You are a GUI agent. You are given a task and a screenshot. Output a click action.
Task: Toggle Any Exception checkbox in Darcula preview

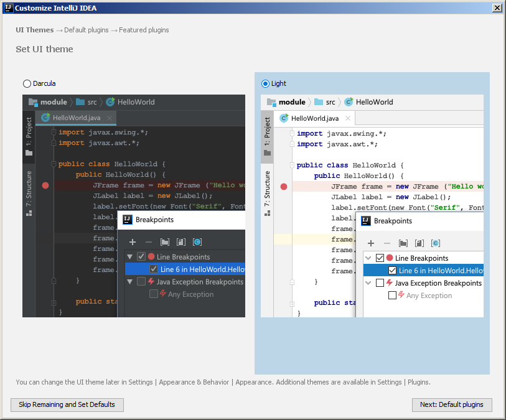154,294
